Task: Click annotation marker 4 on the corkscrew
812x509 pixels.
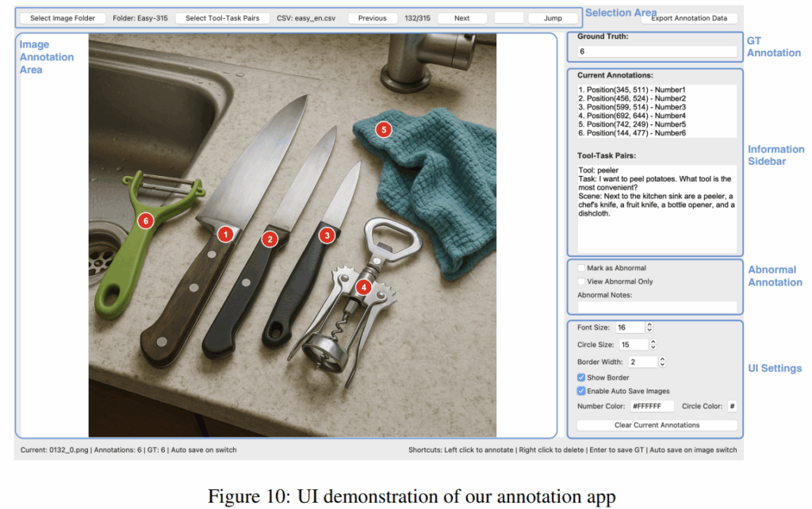Action: [363, 287]
